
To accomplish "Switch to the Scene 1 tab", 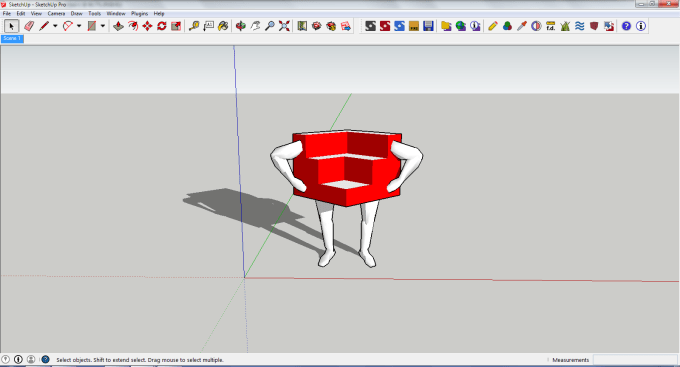I will click(12, 39).
